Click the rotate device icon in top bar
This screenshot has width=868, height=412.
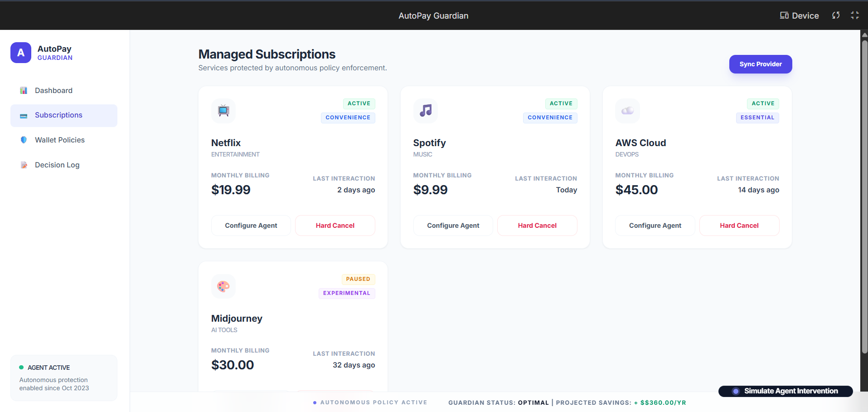point(836,15)
